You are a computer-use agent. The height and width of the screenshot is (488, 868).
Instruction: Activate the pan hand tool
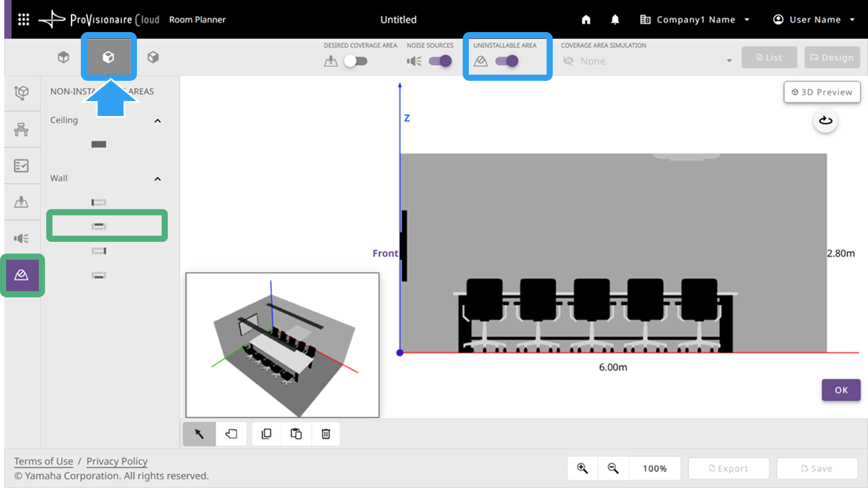coord(231,434)
